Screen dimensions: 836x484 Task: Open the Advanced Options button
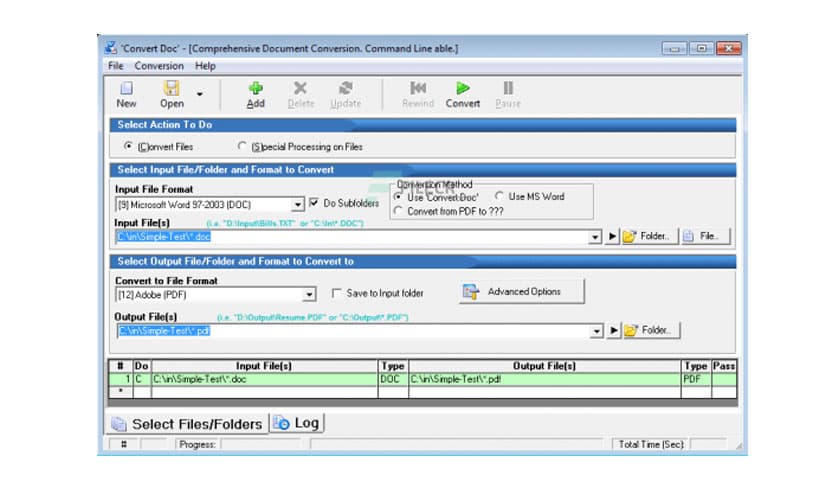point(521,292)
